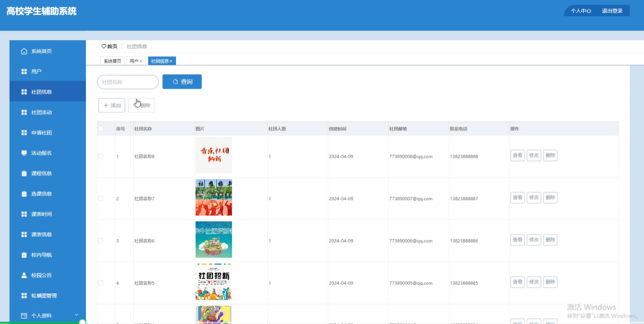The image size is (644, 324).
Task: Click the clipboard icon beside 课程信息
Action: (x=24, y=173)
